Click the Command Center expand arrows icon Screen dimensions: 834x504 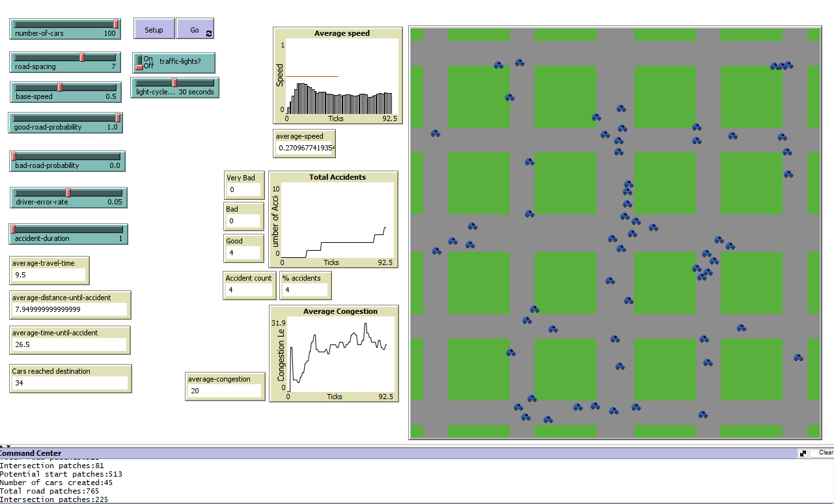[803, 453]
